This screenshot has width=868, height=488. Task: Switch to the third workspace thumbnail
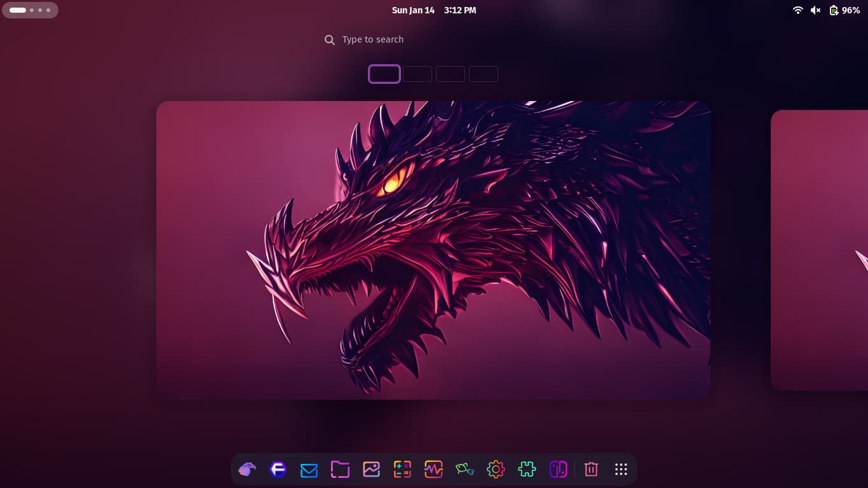click(x=451, y=74)
